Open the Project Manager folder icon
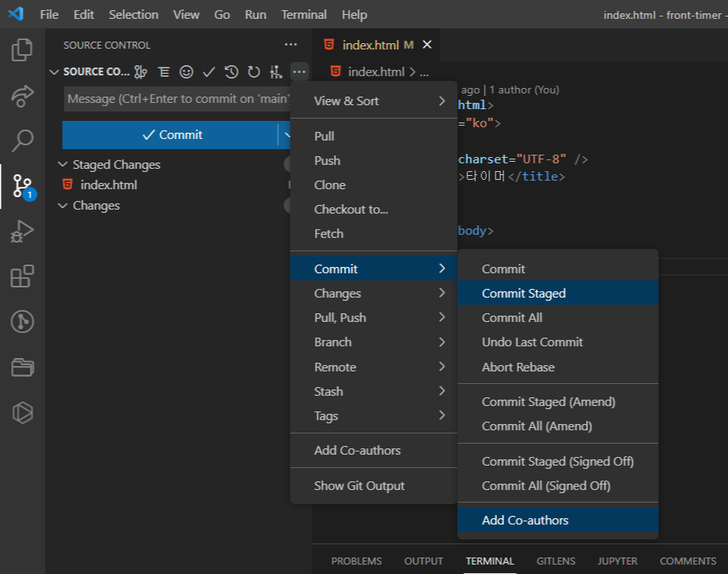This screenshot has width=728, height=574. pos(22,367)
